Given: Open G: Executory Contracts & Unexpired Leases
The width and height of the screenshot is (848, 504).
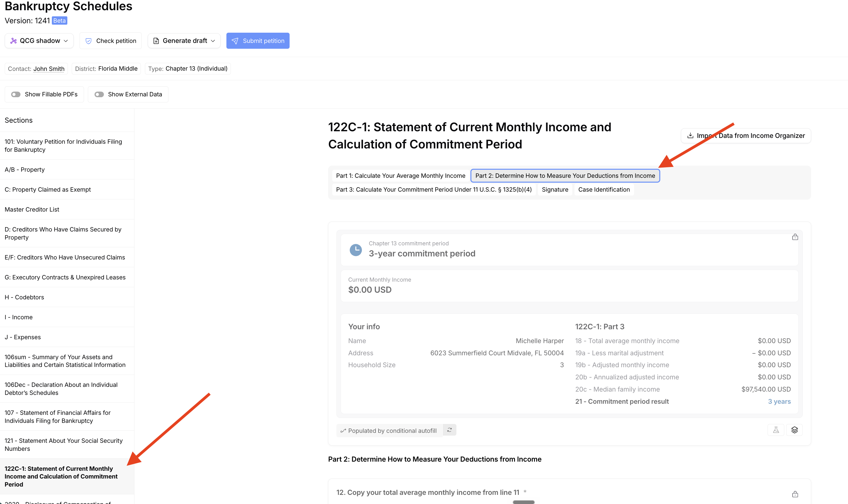Looking at the screenshot, I should (x=67, y=277).
